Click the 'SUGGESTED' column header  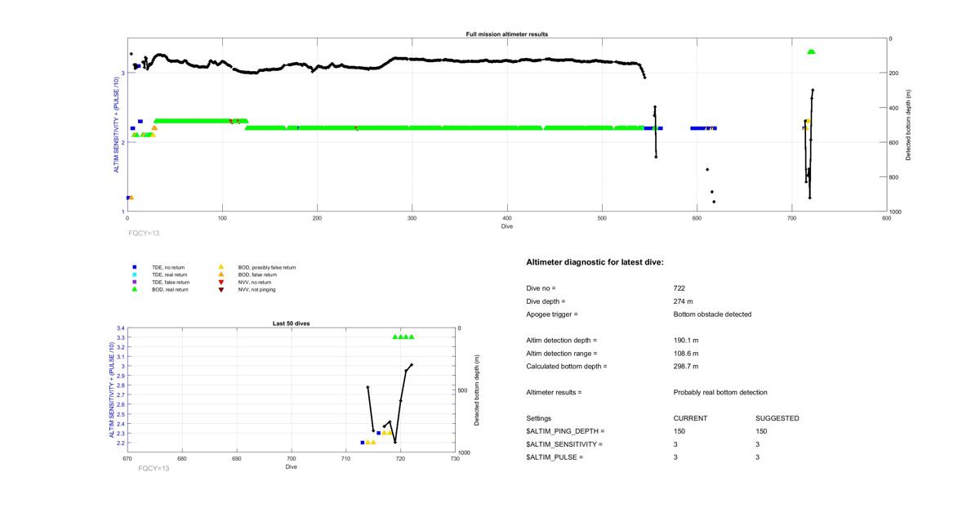point(777,418)
